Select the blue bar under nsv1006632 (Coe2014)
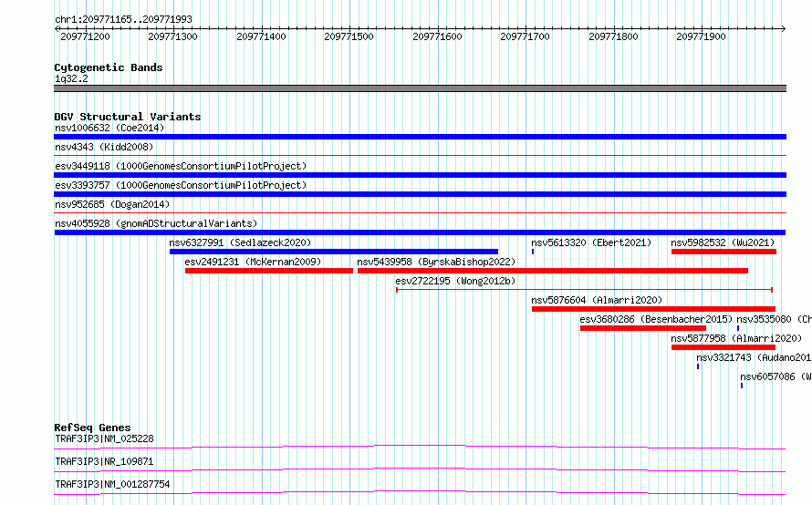812x505 pixels. 420,137
